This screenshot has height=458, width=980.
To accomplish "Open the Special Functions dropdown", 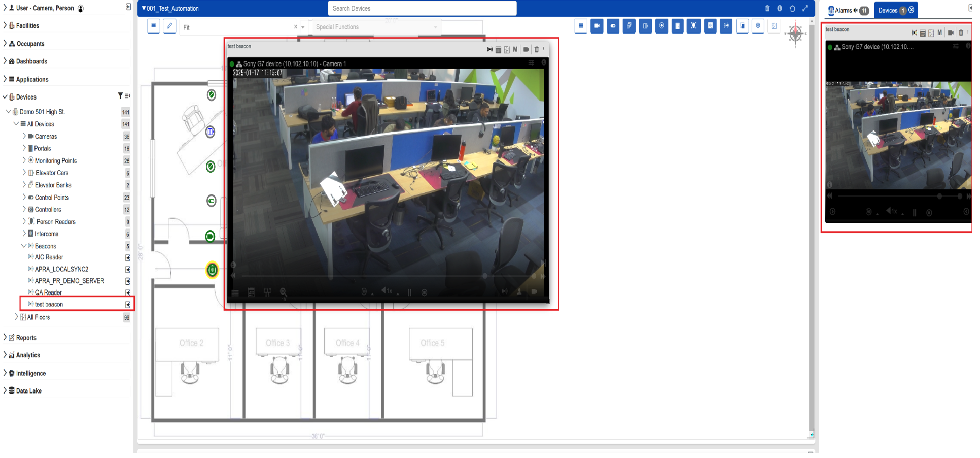I will [375, 27].
